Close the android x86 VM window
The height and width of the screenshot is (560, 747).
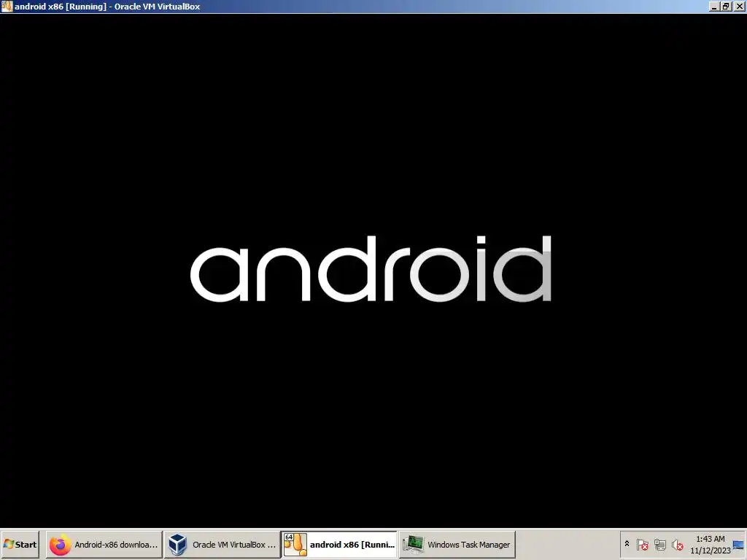tap(740, 7)
